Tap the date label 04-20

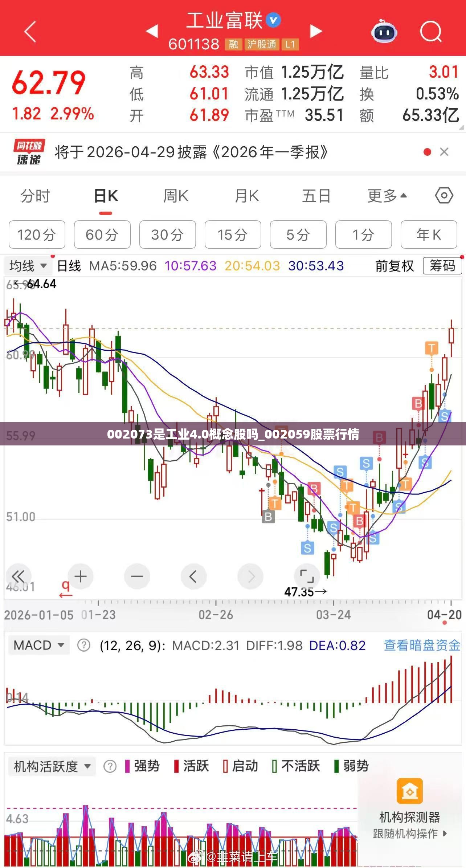444,615
